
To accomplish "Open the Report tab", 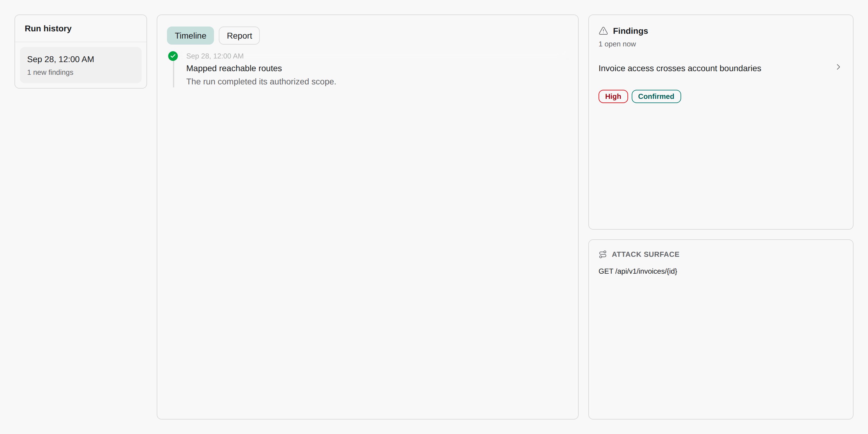I will pos(239,36).
